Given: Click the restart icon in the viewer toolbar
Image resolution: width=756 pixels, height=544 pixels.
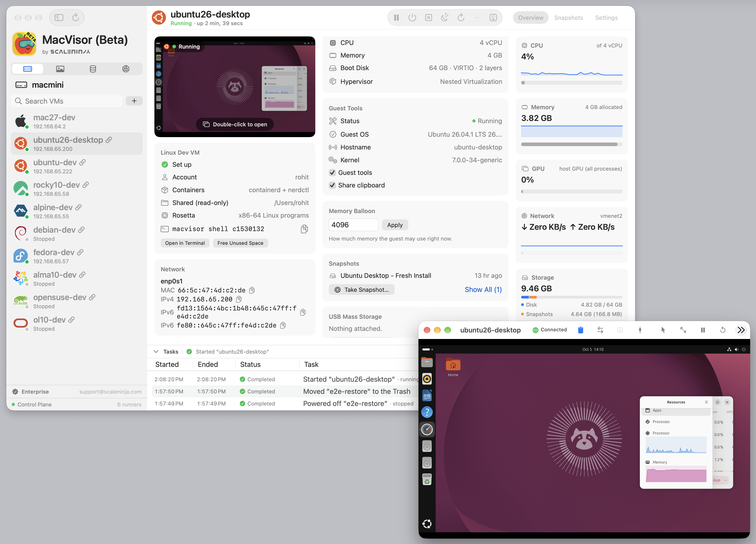Looking at the screenshot, I should 723,330.
